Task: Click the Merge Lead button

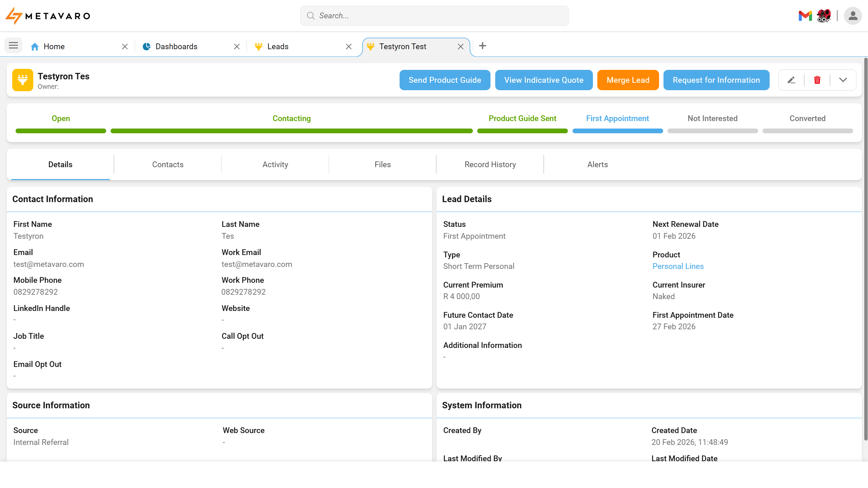Action: point(628,80)
